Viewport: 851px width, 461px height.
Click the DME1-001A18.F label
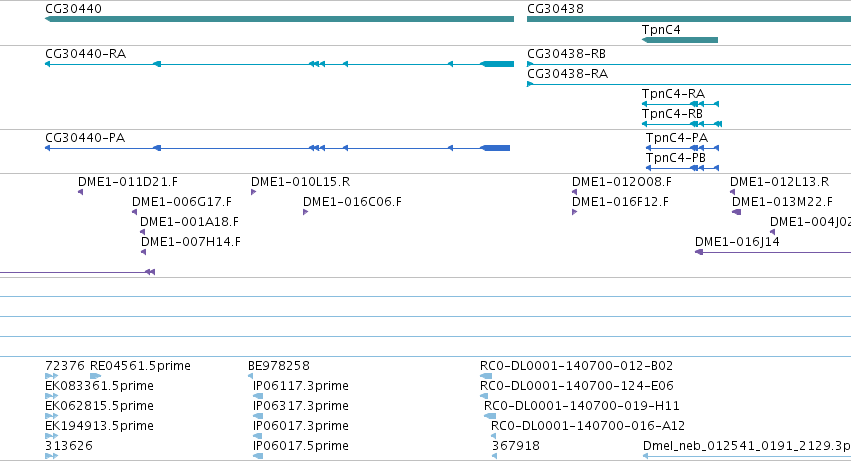pyautogui.click(x=189, y=222)
